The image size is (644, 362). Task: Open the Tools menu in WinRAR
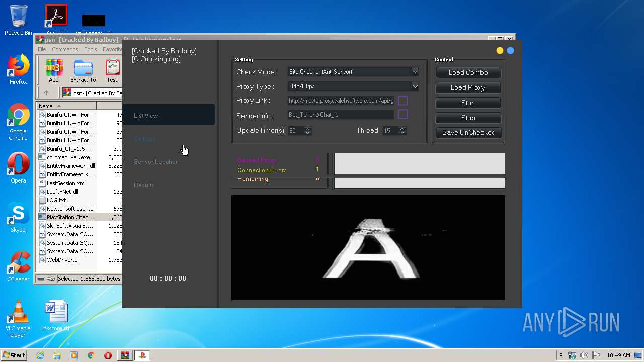coord(91,49)
